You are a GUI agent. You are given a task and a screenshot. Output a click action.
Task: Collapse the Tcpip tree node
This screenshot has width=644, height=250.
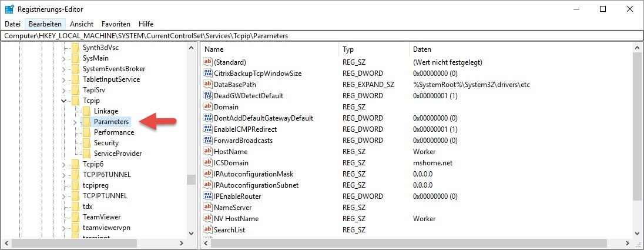(x=63, y=101)
